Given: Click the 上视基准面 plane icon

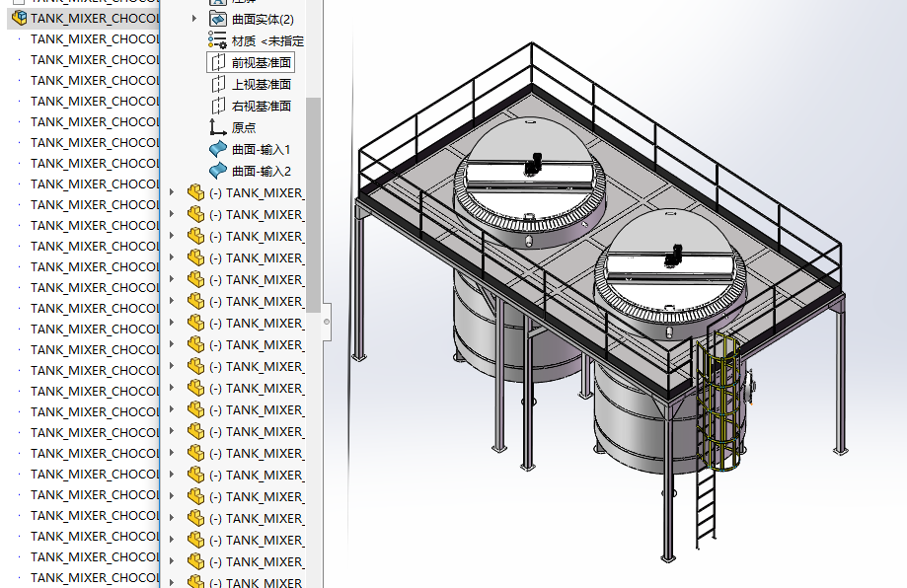Looking at the screenshot, I should pos(218,85).
